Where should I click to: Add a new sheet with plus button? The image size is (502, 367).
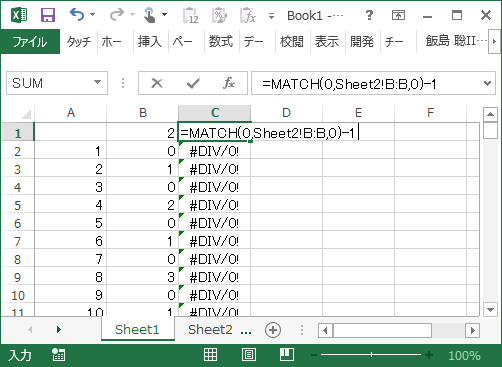click(273, 330)
